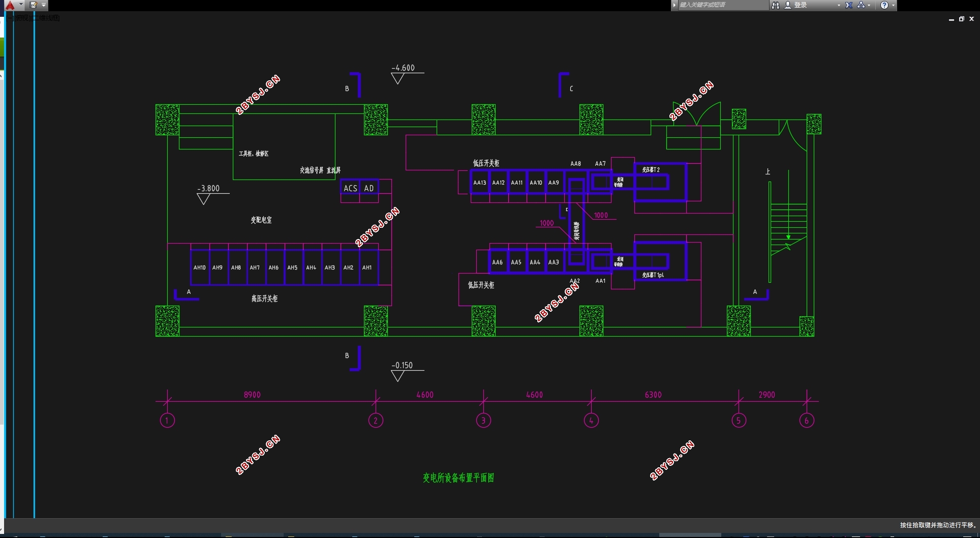The height and width of the screenshot is (538, 980).
Task: Open dropdown arrow next to Help icon
Action: pyautogui.click(x=893, y=6)
